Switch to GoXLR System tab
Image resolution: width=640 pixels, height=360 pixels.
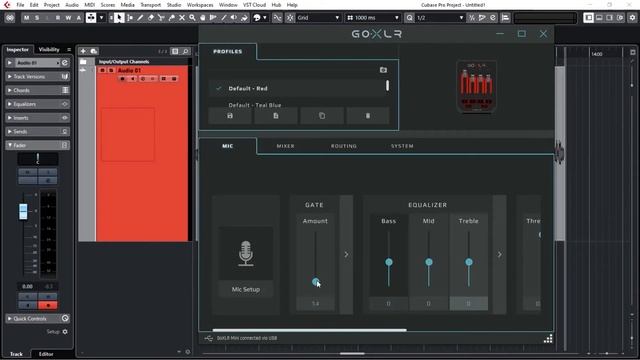(402, 146)
